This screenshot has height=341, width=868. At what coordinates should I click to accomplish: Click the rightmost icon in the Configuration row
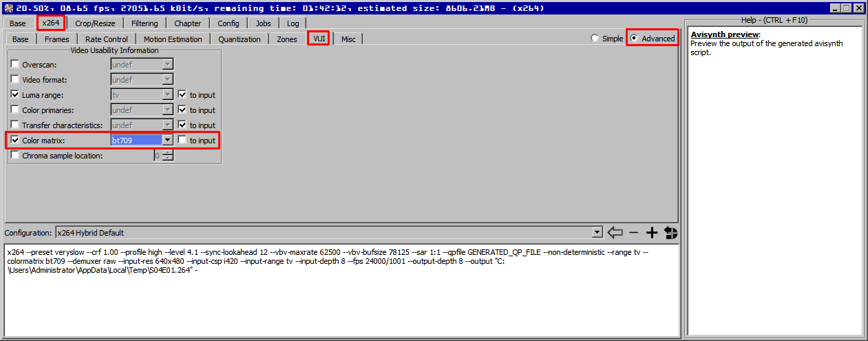coord(670,233)
